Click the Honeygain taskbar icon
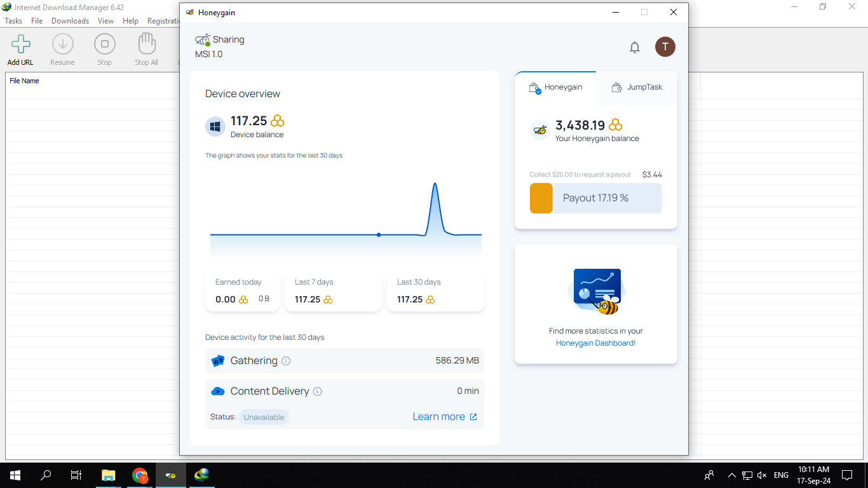Image resolution: width=868 pixels, height=488 pixels. click(x=171, y=475)
